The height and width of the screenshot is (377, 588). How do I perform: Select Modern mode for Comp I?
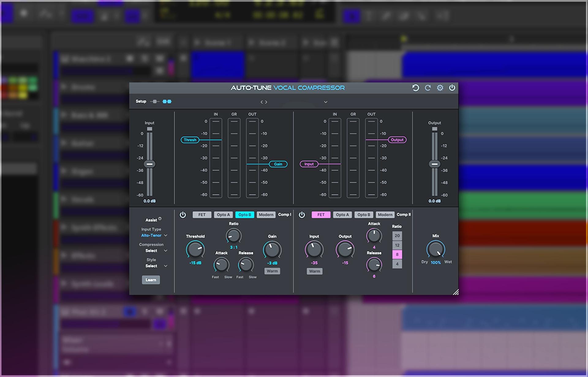coord(266,215)
